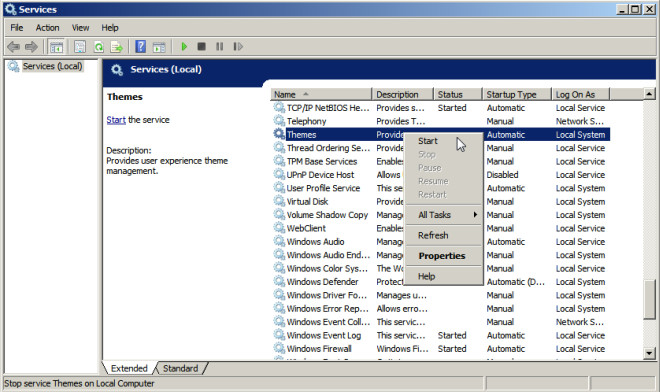Click the Back arrow toolbar icon

coord(13,47)
